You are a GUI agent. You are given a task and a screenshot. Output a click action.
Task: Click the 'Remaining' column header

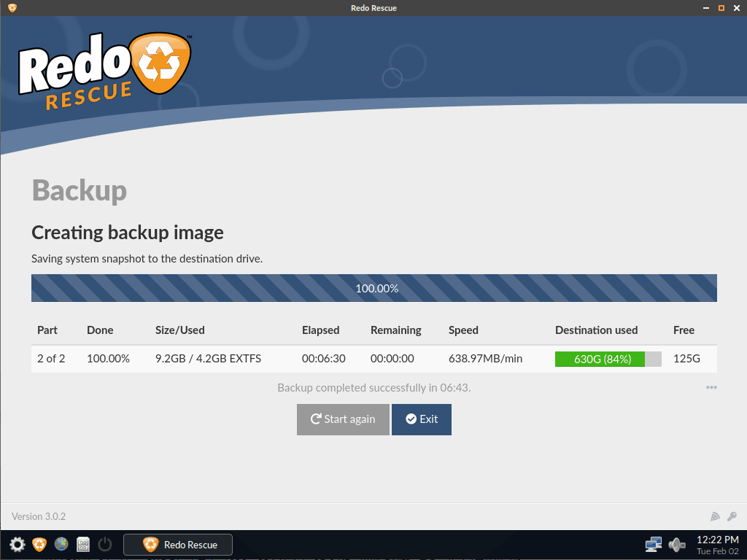click(396, 330)
